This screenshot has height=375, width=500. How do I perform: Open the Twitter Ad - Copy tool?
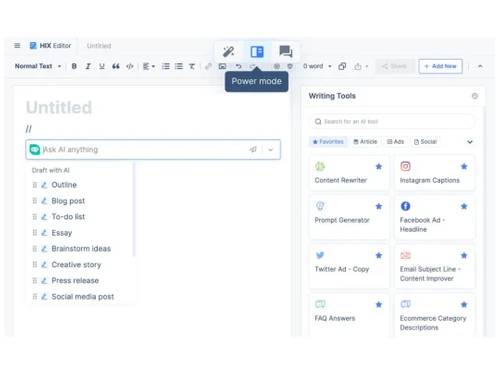click(349, 266)
